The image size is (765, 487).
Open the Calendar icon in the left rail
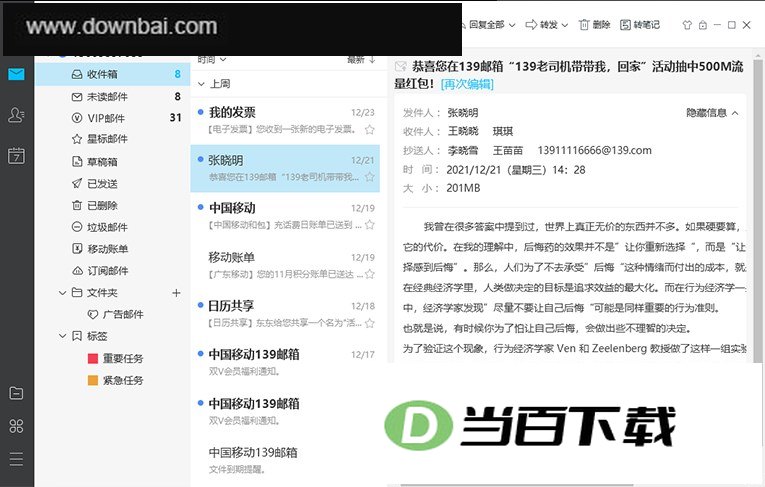pyautogui.click(x=16, y=156)
